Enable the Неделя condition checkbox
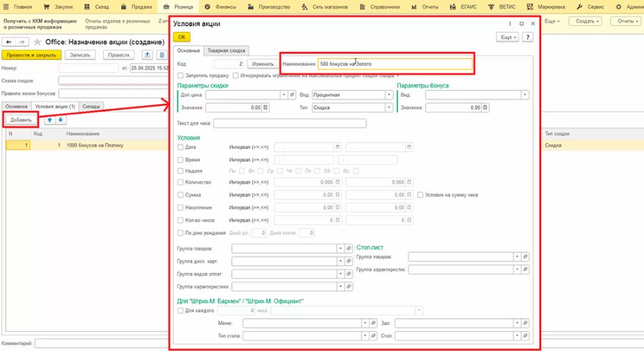 pos(180,171)
